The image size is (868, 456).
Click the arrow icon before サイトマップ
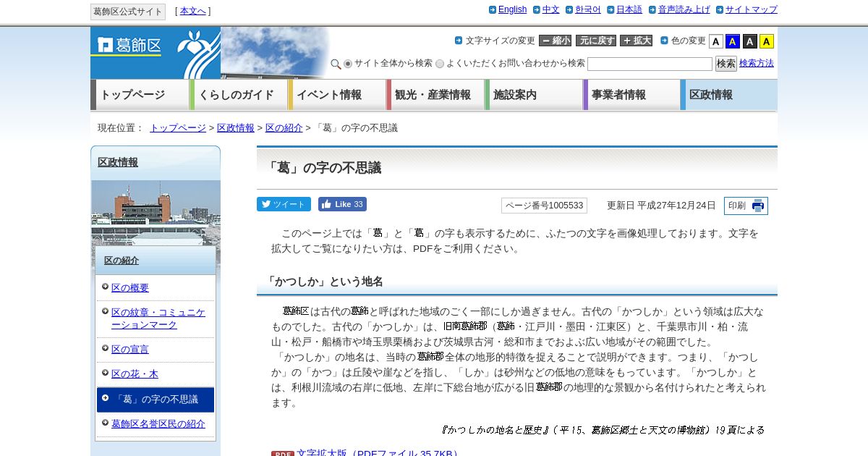pyautogui.click(x=720, y=10)
